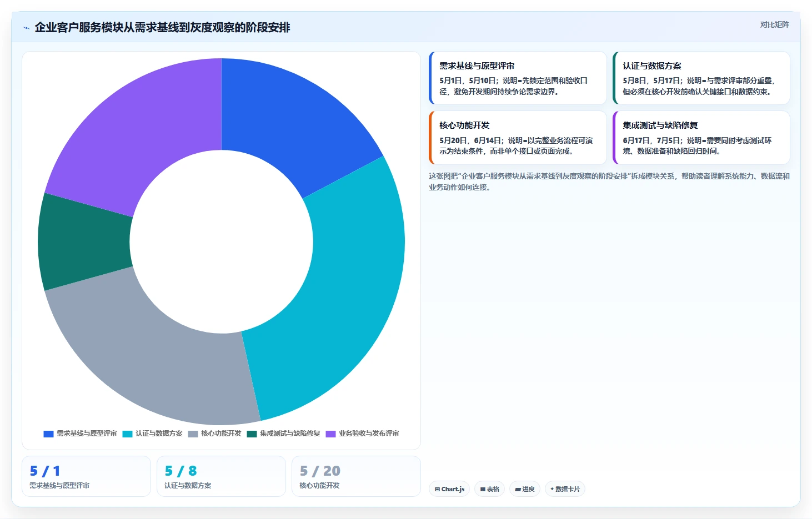The height and width of the screenshot is (519, 812).
Task: Click the 业务验收与发布评审 legend label
Action: point(369,434)
